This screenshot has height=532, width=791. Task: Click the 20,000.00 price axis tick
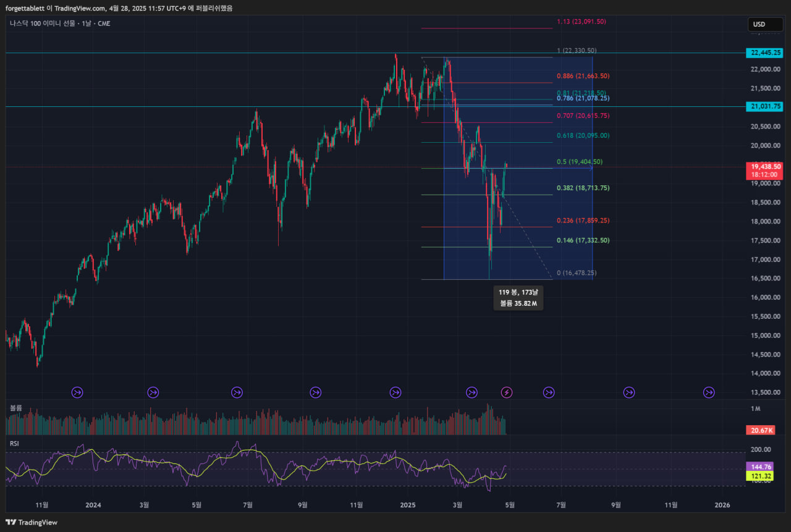click(x=765, y=145)
